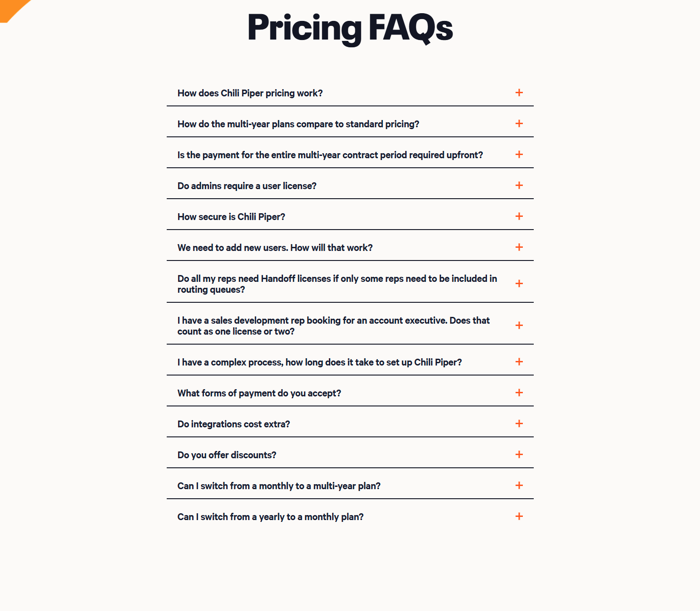
Task: Click the 'Do integrations cost extra?' question text
Action: coord(233,423)
